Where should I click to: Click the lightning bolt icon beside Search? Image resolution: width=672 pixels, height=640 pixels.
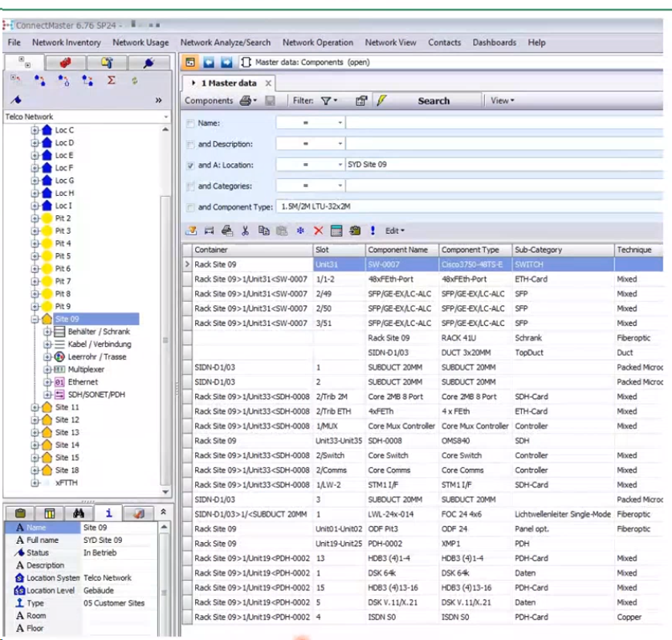[x=381, y=100]
